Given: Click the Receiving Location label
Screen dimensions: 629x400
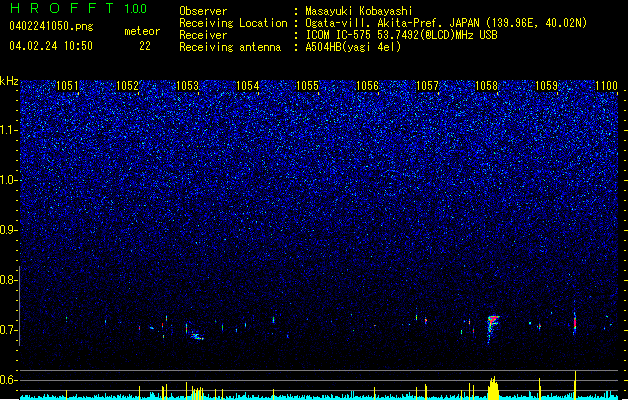Looking at the screenshot, I should 233,23.
